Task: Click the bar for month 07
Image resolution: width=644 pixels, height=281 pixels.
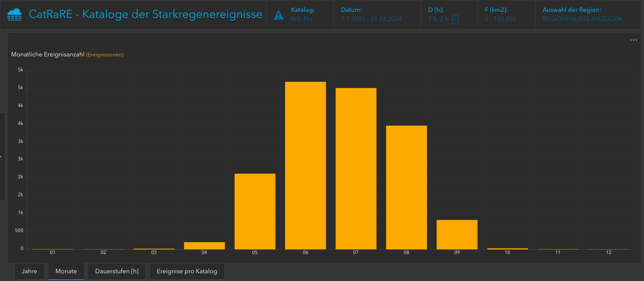Action: pos(356,169)
